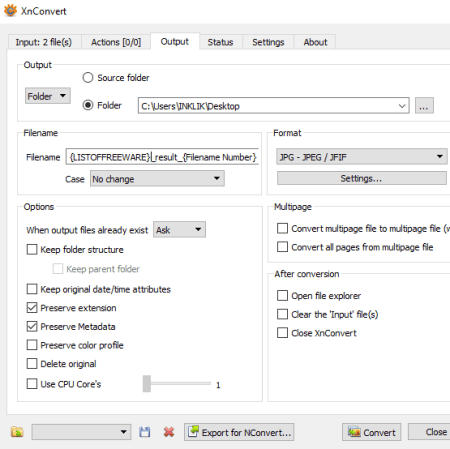The height and width of the screenshot is (449, 450).
Task: Open the load script folder icon
Action: 17,432
